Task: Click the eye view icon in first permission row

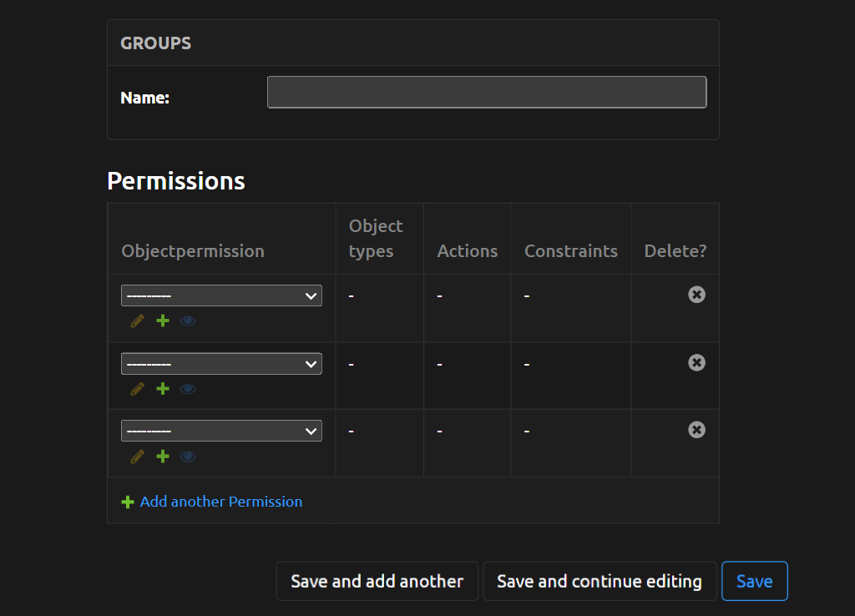Action: (188, 321)
